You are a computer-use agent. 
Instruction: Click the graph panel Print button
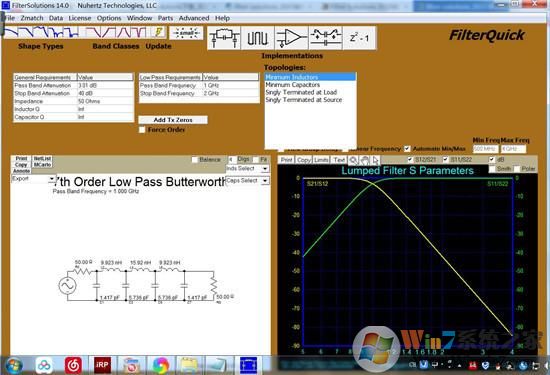[x=287, y=160]
